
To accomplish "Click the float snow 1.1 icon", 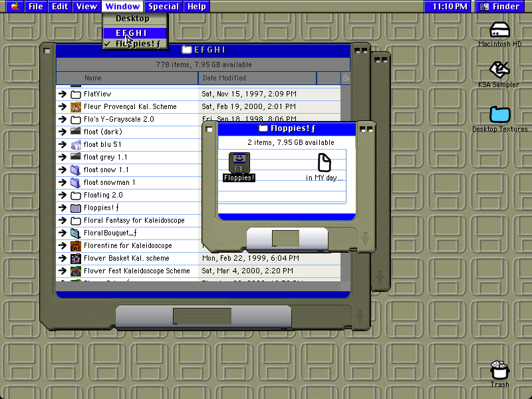I will (76, 170).
